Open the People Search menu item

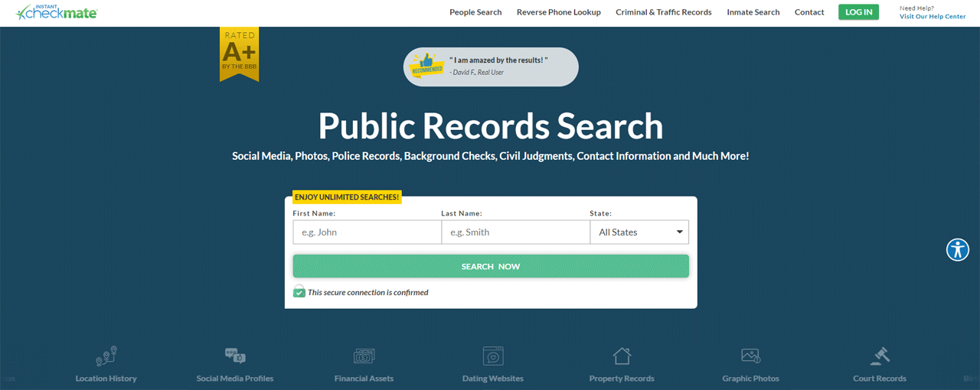pyautogui.click(x=475, y=12)
